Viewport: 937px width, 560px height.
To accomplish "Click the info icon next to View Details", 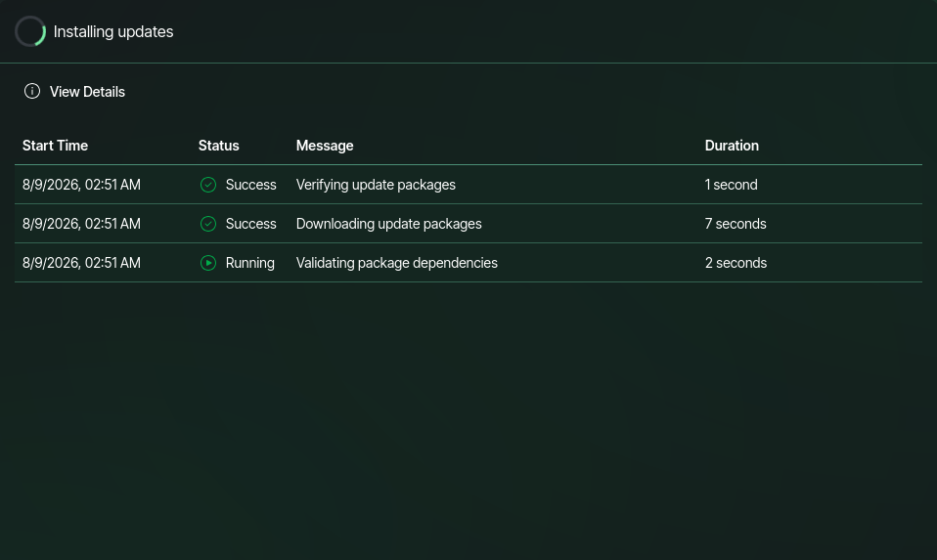I will pos(32,91).
